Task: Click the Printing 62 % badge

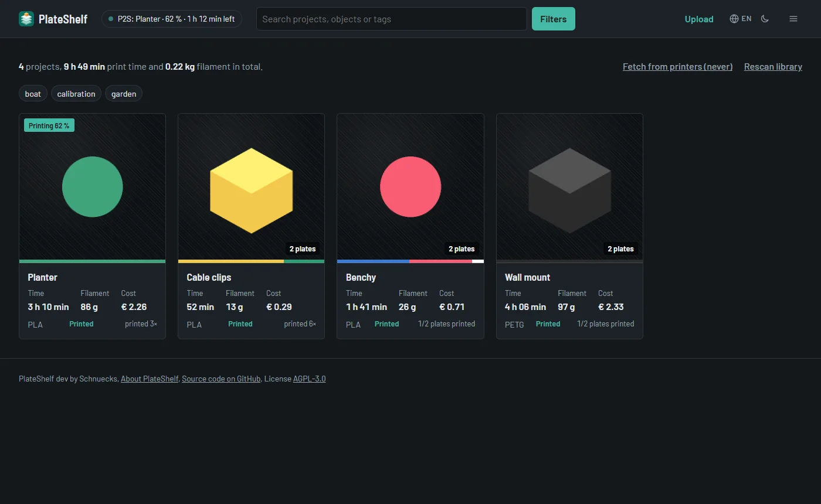Action: (49, 125)
